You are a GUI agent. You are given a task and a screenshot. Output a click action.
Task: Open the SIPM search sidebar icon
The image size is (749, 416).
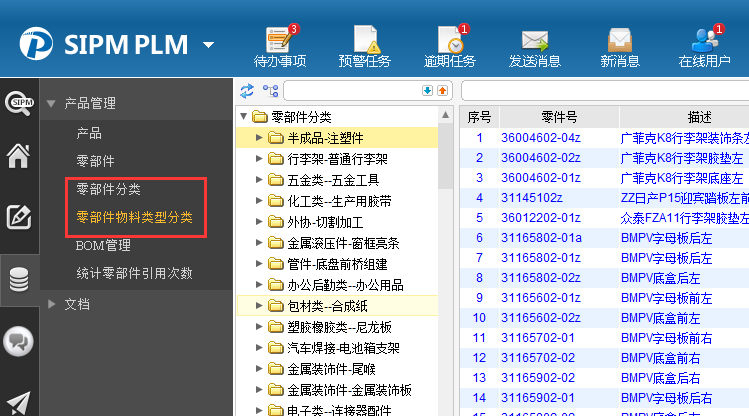pos(19,102)
